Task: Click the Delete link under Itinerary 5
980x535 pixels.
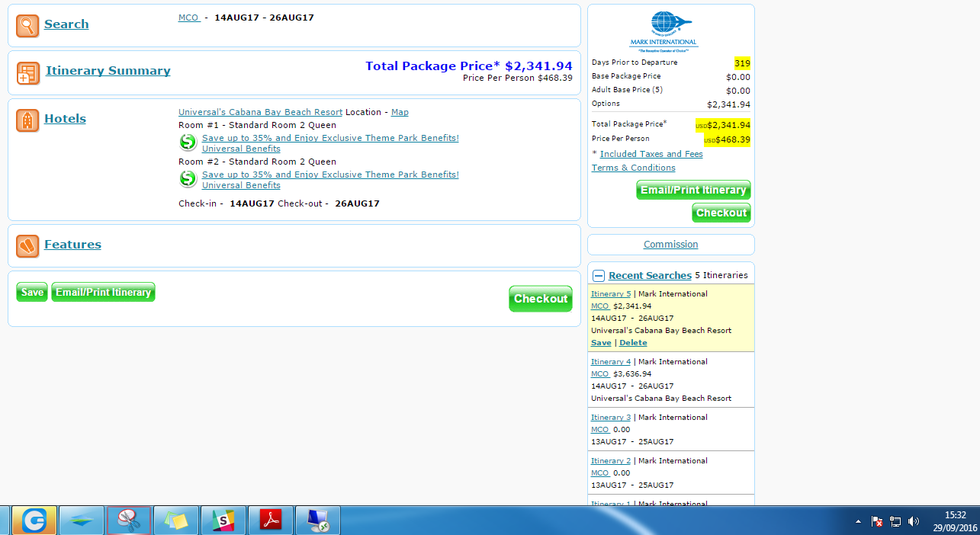Action: [x=633, y=343]
